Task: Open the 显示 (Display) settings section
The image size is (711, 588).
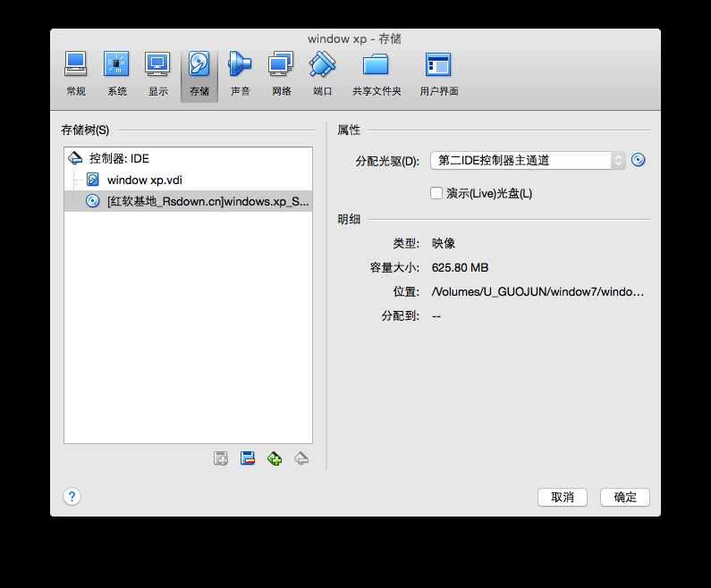Action: 157,75
